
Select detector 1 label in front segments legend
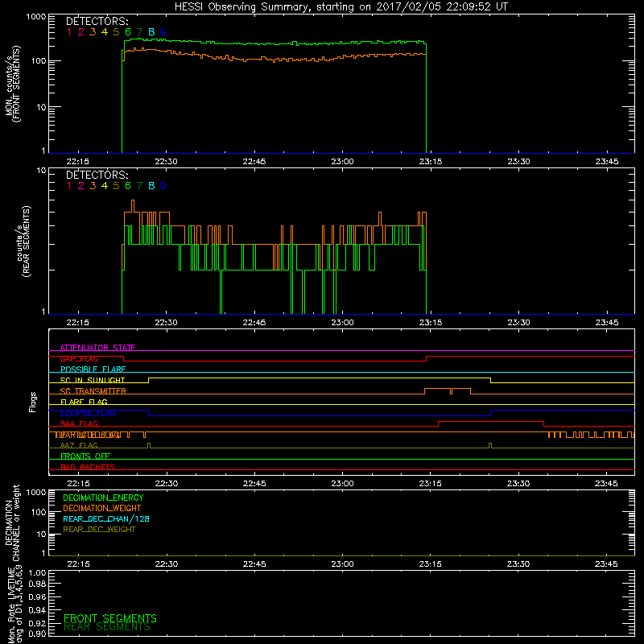point(69,32)
